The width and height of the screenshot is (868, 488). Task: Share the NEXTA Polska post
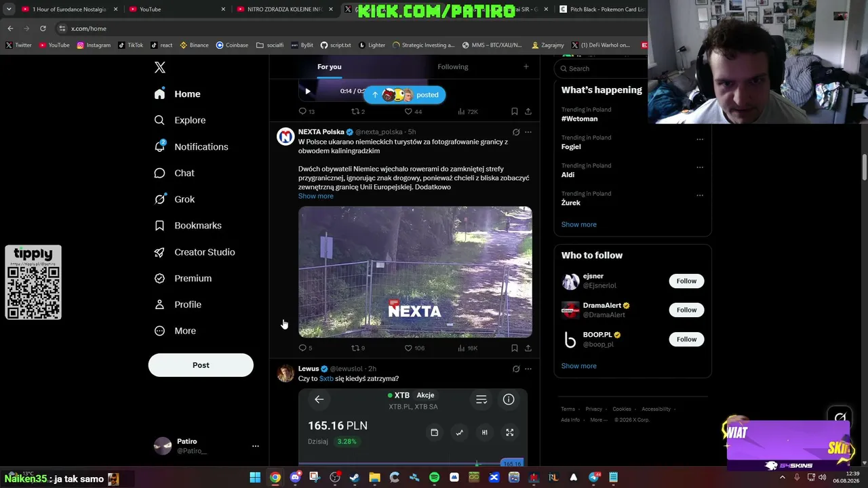(x=528, y=348)
